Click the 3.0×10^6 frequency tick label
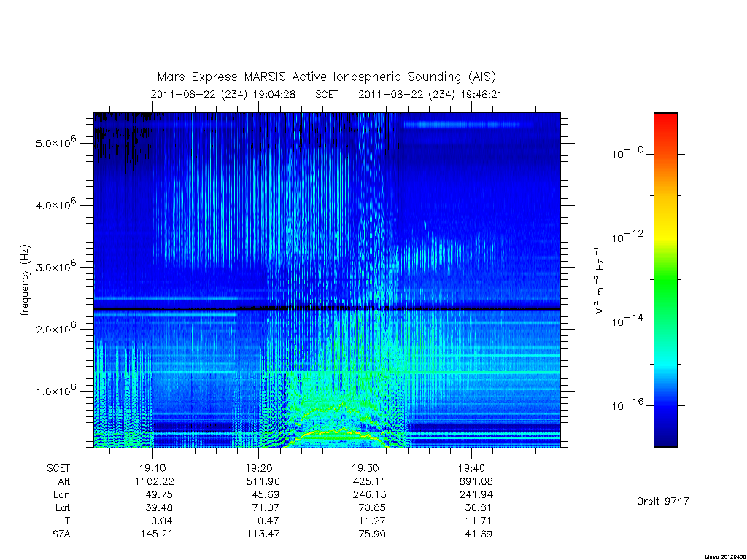 tap(55, 265)
